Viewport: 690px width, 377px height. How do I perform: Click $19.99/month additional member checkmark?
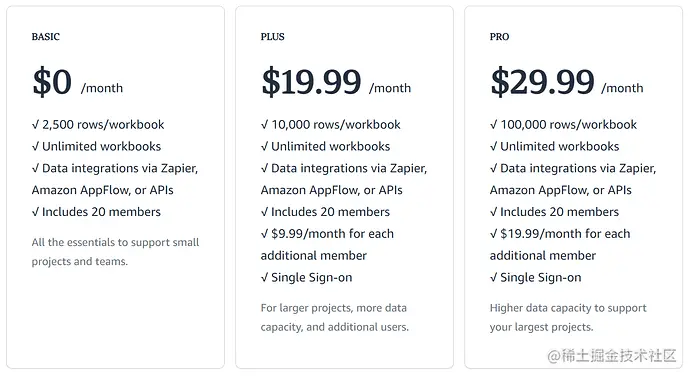point(494,234)
